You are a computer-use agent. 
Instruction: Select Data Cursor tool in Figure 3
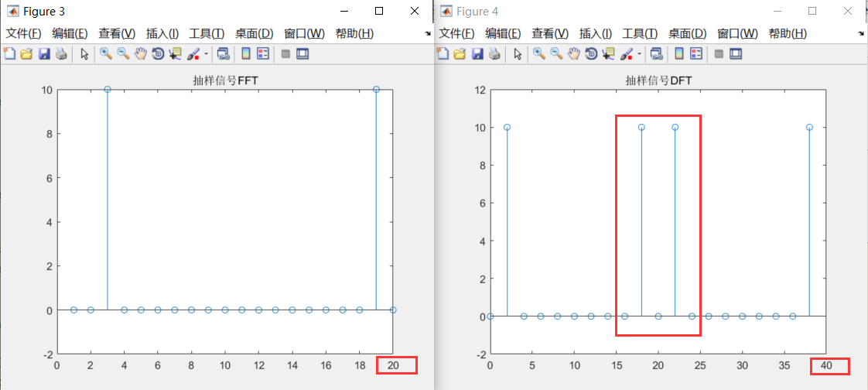tap(176, 53)
